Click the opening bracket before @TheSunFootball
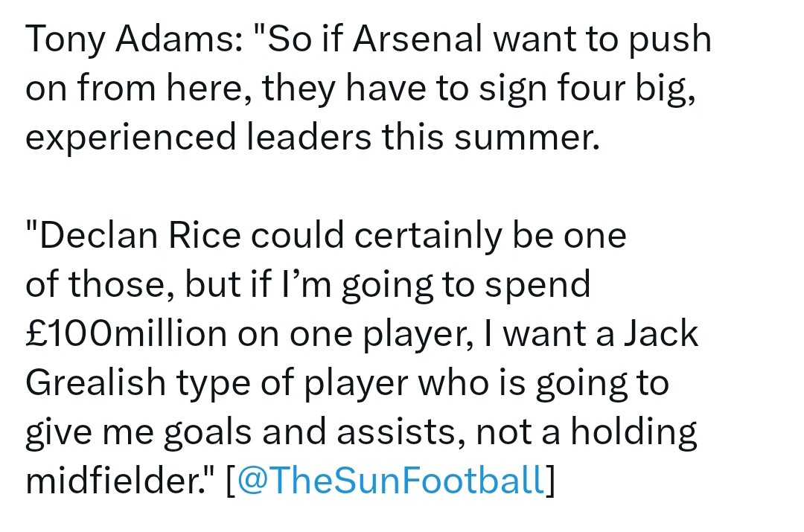 point(231,481)
